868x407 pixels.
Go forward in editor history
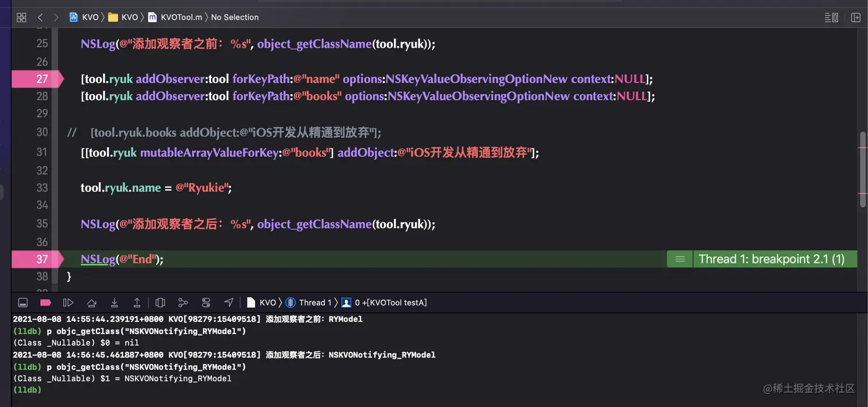pos(56,17)
